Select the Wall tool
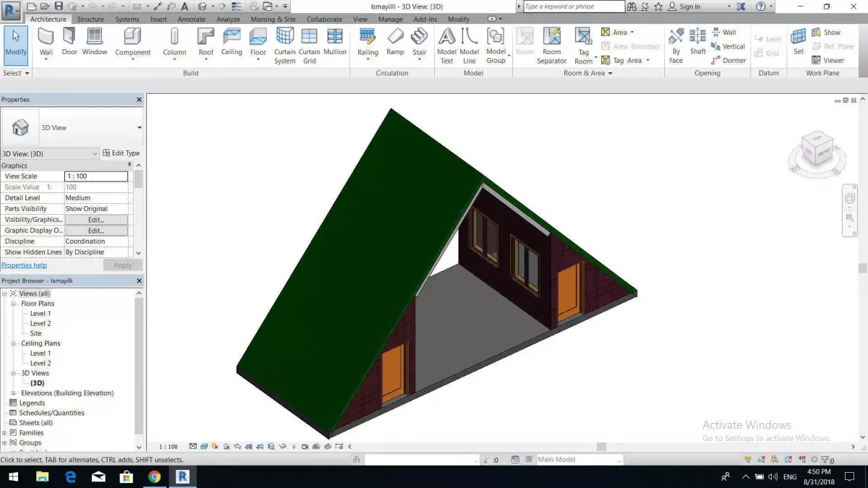Image resolution: width=868 pixels, height=488 pixels. 46,42
